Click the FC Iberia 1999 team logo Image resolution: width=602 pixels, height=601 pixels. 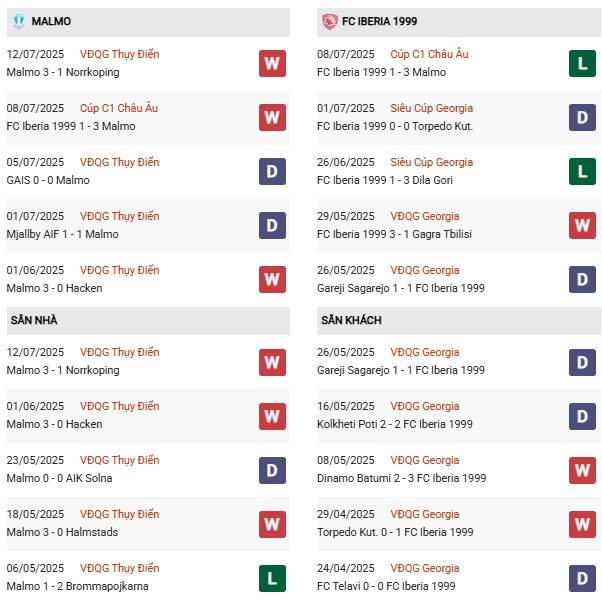coord(328,21)
